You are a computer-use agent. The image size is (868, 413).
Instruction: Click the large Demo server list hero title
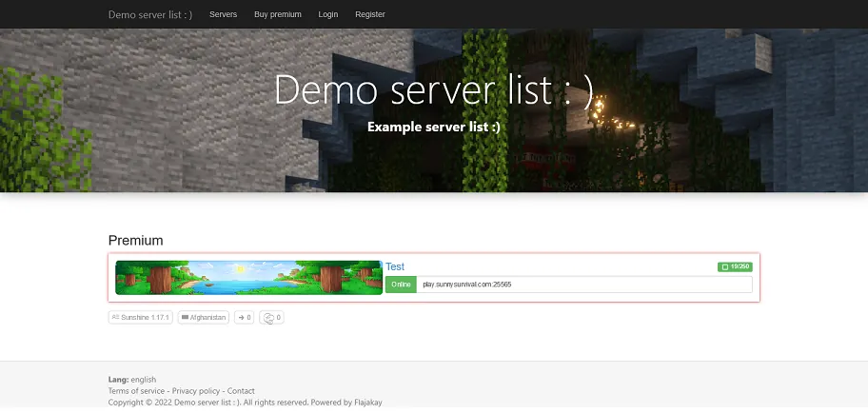click(434, 89)
